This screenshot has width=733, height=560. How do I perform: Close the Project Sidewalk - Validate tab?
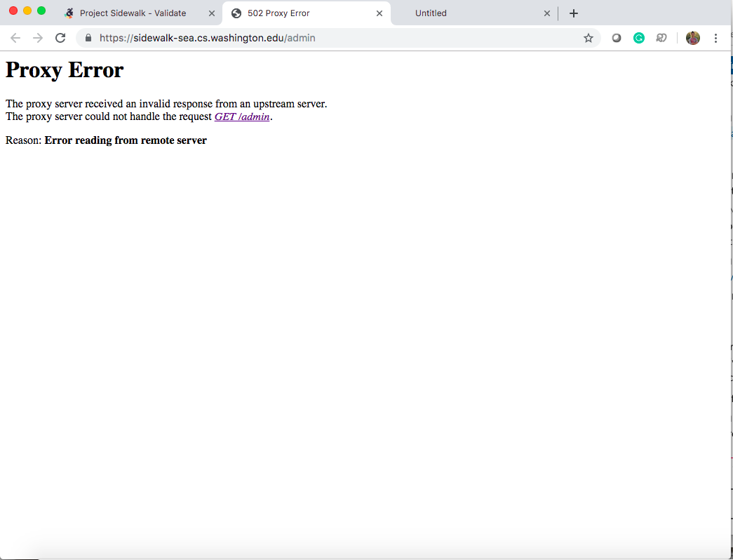[x=212, y=13]
